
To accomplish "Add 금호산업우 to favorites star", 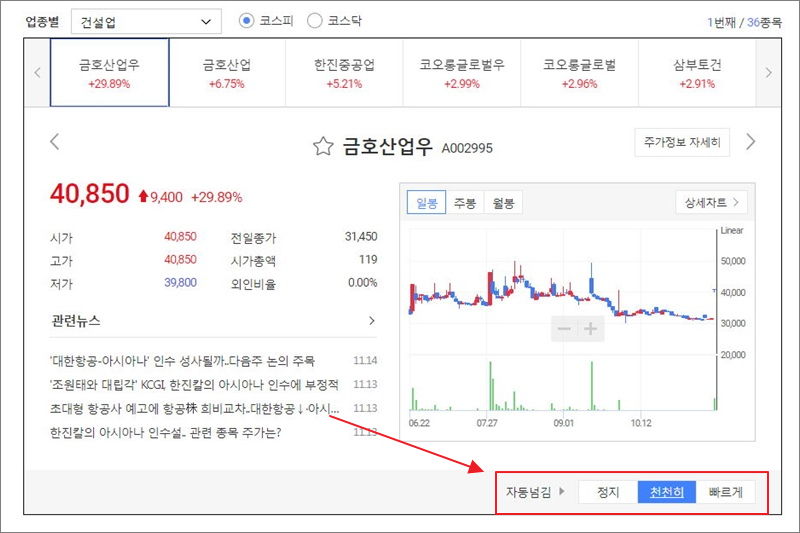I will click(x=323, y=146).
